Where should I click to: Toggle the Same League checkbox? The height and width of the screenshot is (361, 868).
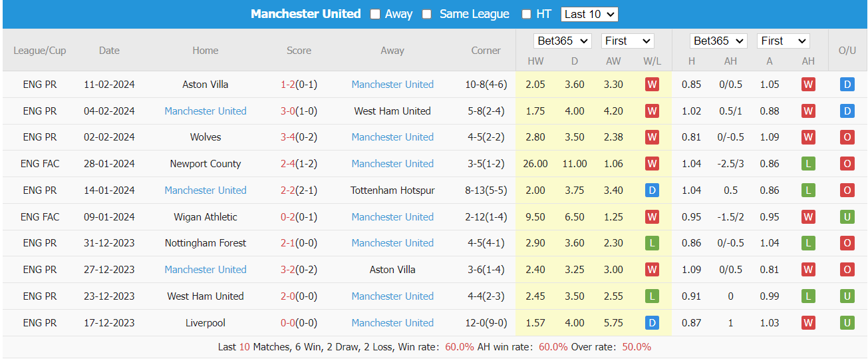pyautogui.click(x=426, y=14)
